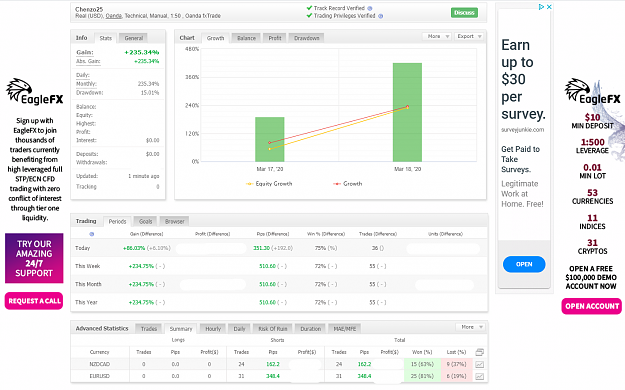Open the Browser tab in Trading

click(175, 221)
